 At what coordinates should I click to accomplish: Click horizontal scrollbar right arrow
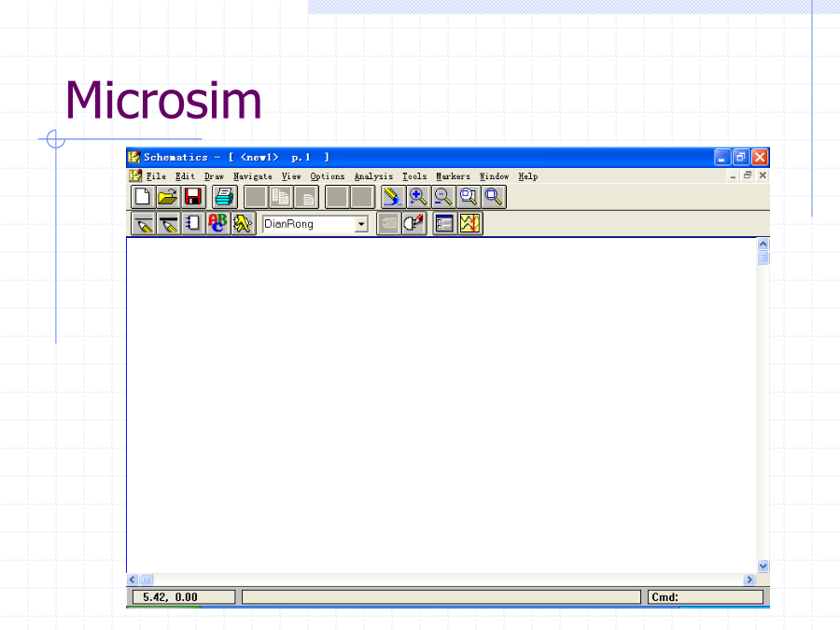click(x=749, y=580)
